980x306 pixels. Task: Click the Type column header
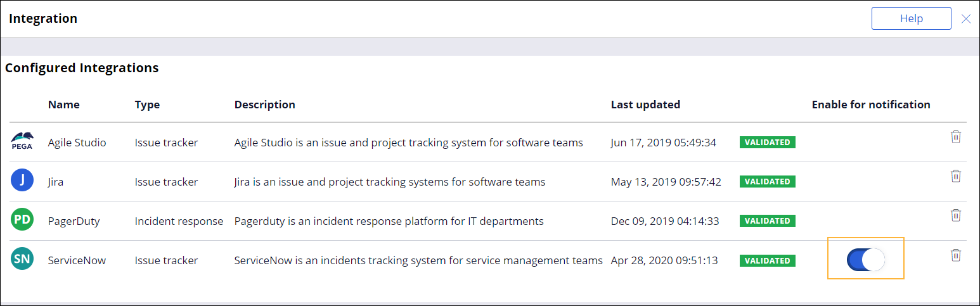[147, 105]
